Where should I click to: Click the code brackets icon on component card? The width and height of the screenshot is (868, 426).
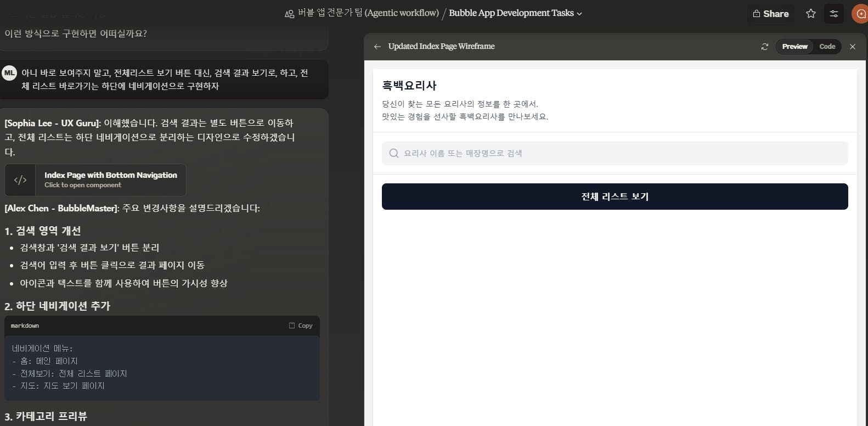[20, 180]
